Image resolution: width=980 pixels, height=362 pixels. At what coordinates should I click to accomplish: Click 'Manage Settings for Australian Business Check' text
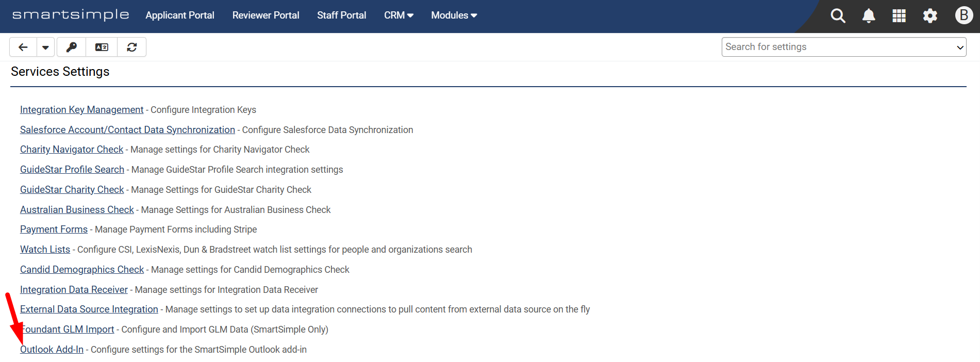[236, 210]
